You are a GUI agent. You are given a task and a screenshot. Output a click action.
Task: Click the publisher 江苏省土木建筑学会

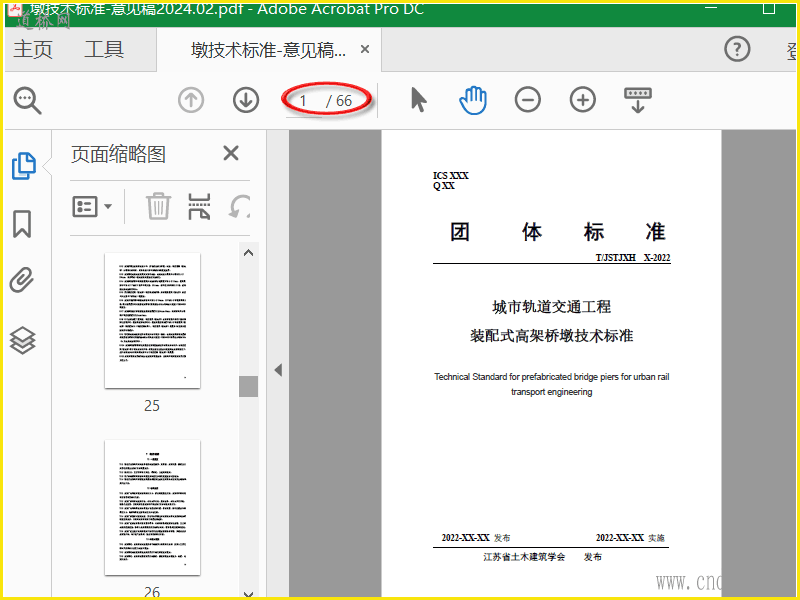coord(524,557)
